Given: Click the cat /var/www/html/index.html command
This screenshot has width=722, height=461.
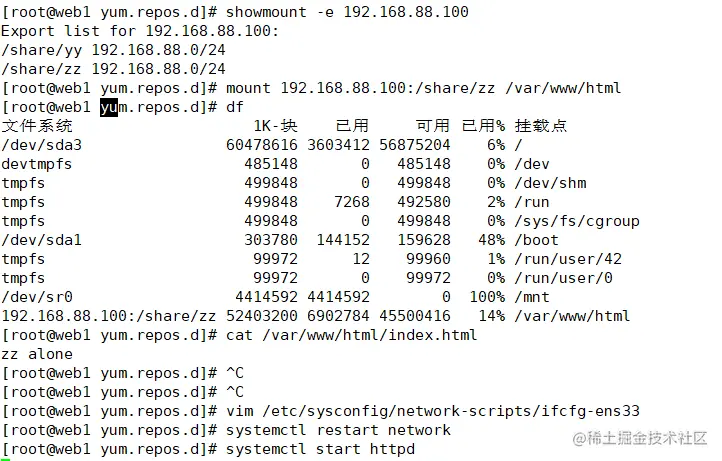Looking at the screenshot, I should click(352, 335).
